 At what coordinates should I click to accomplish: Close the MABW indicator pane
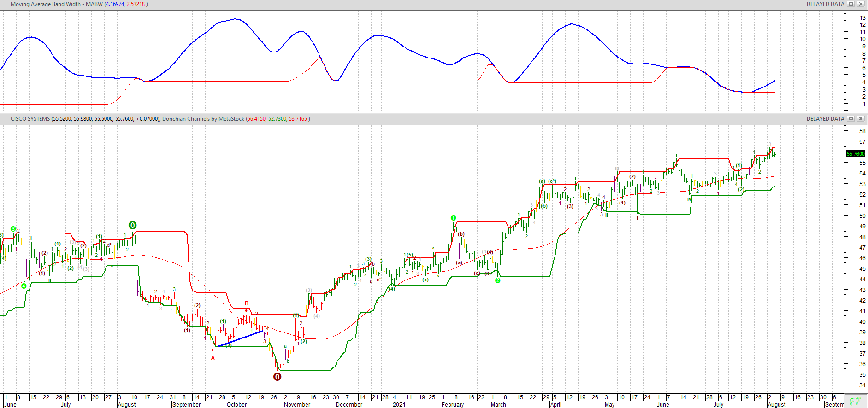point(860,4)
